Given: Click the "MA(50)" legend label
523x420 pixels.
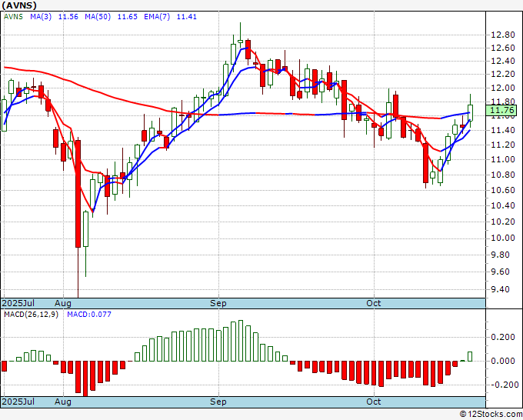Looking at the screenshot, I should (x=98, y=17).
